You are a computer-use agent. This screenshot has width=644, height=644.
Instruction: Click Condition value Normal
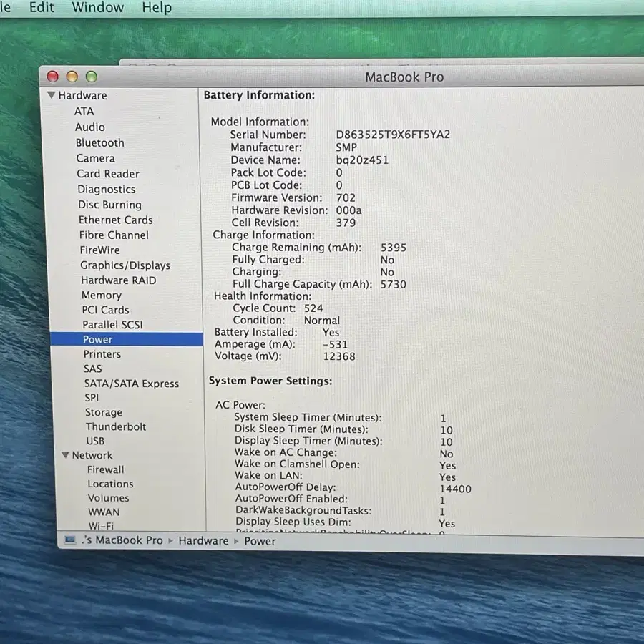coord(322,321)
